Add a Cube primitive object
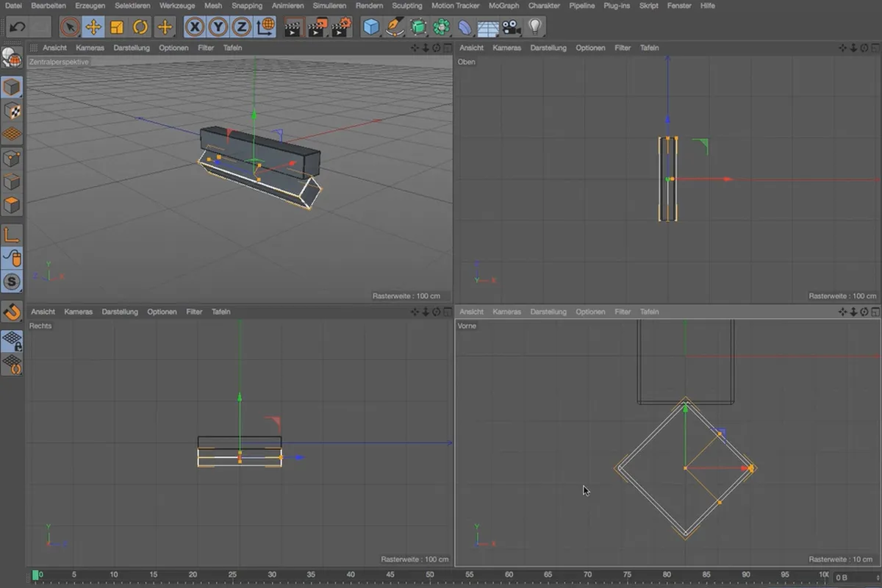 point(372,28)
